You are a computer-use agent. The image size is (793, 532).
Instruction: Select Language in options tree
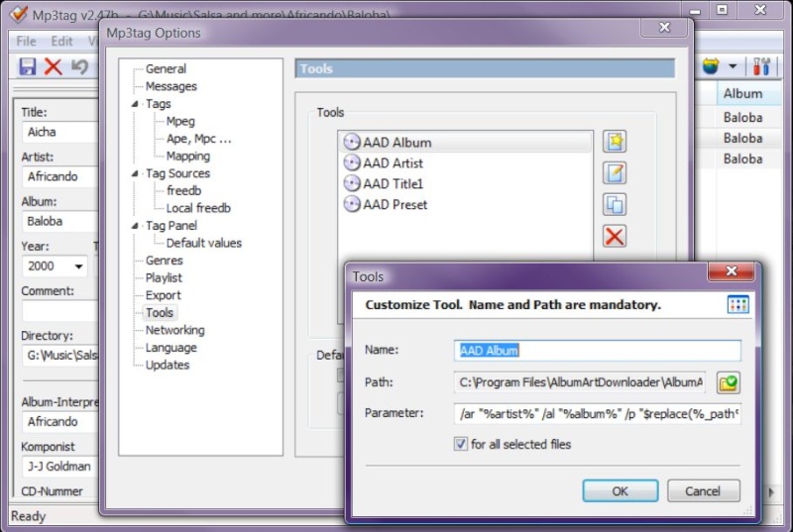pos(170,348)
